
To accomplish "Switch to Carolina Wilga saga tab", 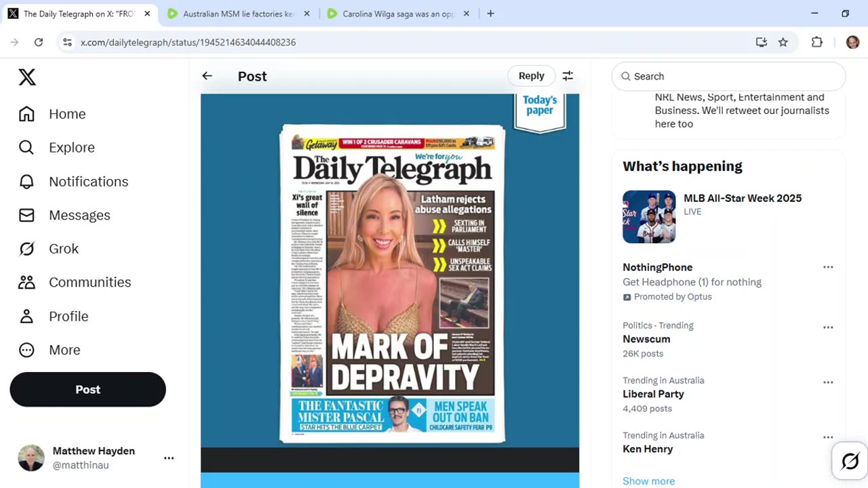I will (398, 14).
